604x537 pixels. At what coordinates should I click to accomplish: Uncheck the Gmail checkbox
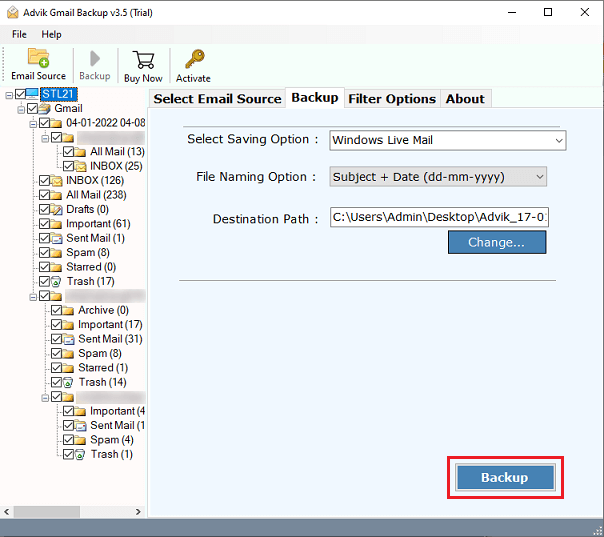coord(32,108)
